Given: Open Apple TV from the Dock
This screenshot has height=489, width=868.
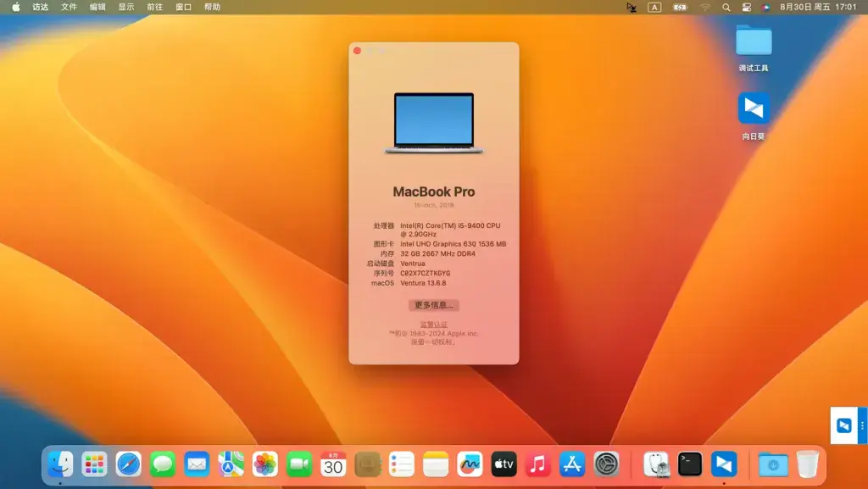Looking at the screenshot, I should [504, 464].
